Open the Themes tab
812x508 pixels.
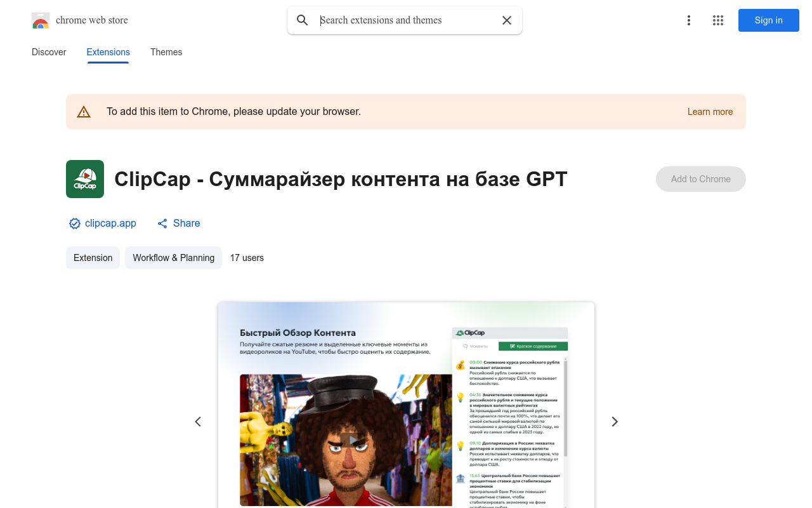tap(166, 52)
